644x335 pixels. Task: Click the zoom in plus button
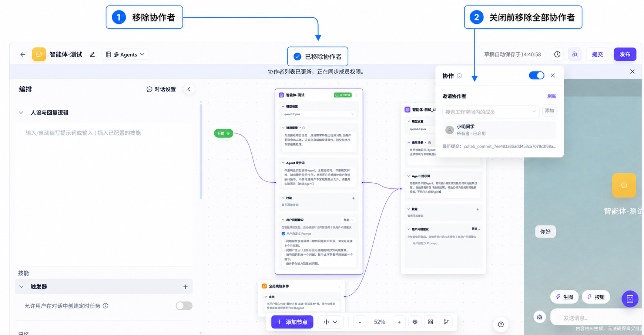click(x=399, y=322)
